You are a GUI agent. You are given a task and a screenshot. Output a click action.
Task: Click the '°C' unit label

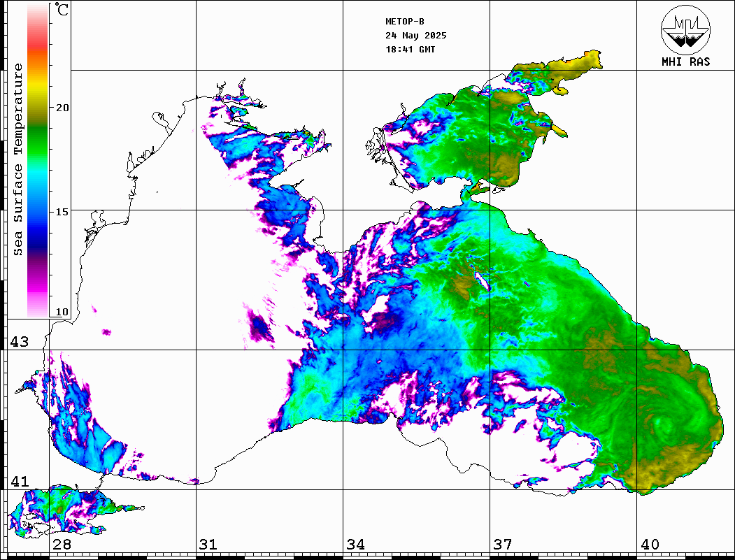[x=61, y=9]
